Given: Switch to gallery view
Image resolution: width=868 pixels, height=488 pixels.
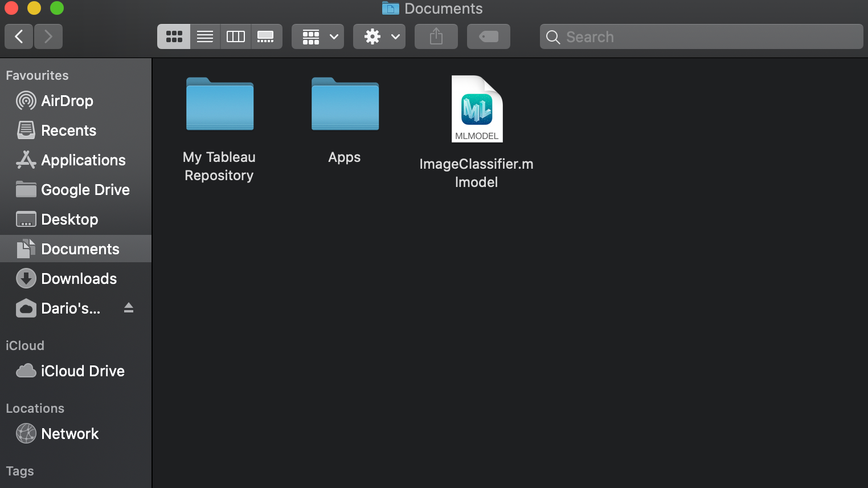Looking at the screenshot, I should click(266, 36).
